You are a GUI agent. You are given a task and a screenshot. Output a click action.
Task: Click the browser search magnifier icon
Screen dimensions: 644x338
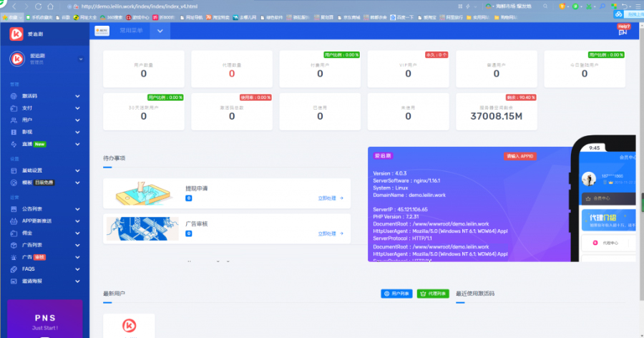[x=545, y=6]
